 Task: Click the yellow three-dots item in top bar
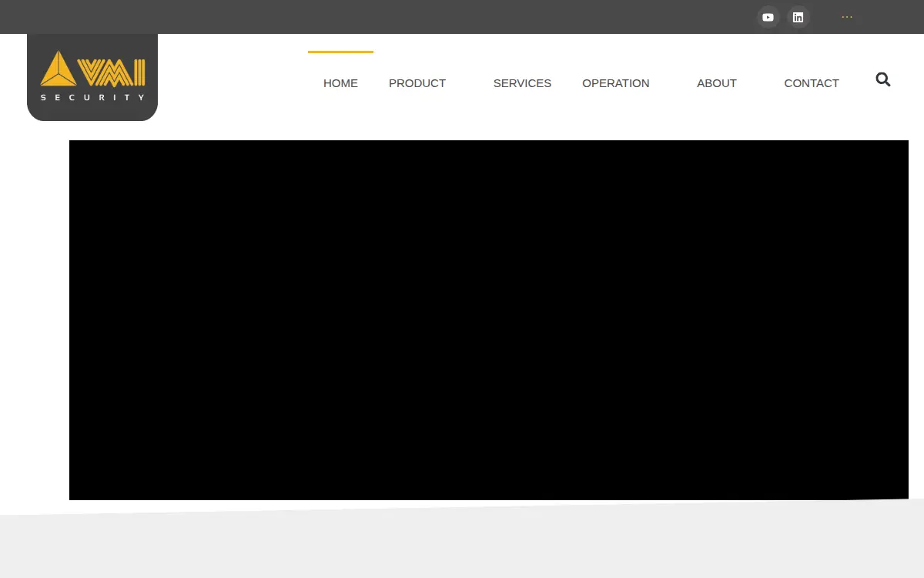coord(847,17)
